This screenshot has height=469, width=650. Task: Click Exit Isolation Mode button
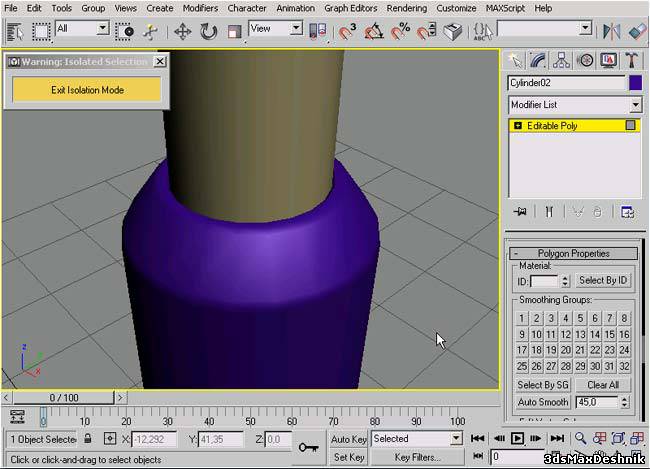[87, 90]
